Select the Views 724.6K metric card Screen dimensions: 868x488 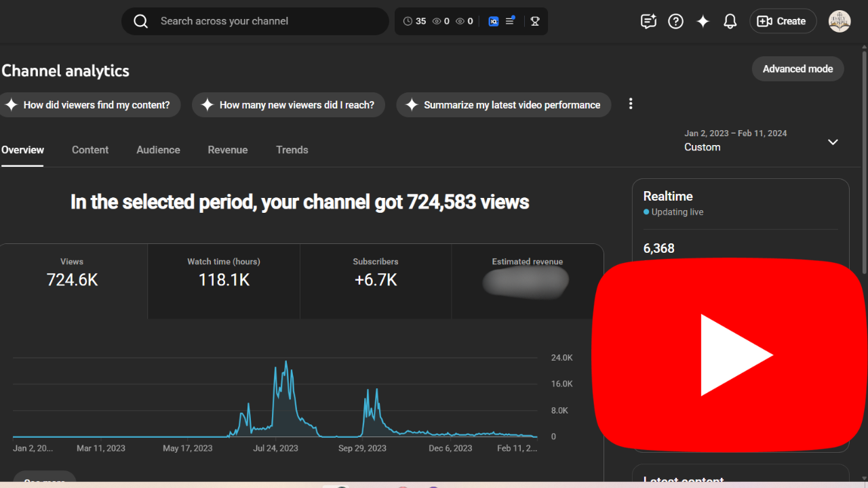point(73,281)
